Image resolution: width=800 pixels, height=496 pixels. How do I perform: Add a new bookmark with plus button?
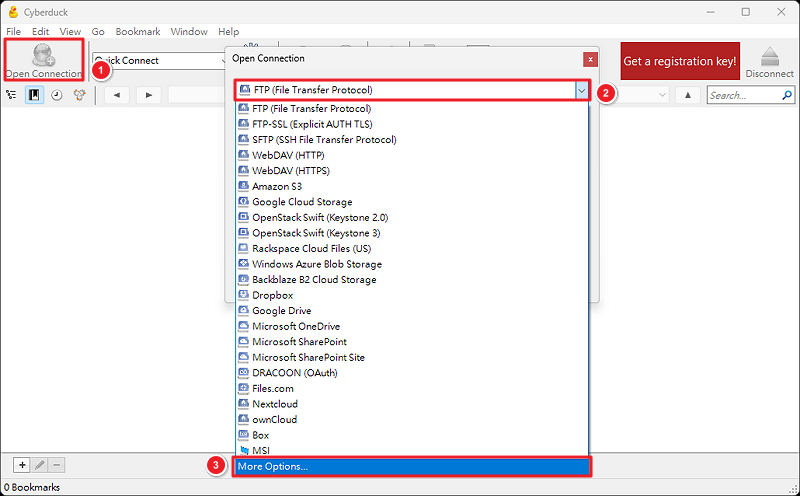(22, 465)
